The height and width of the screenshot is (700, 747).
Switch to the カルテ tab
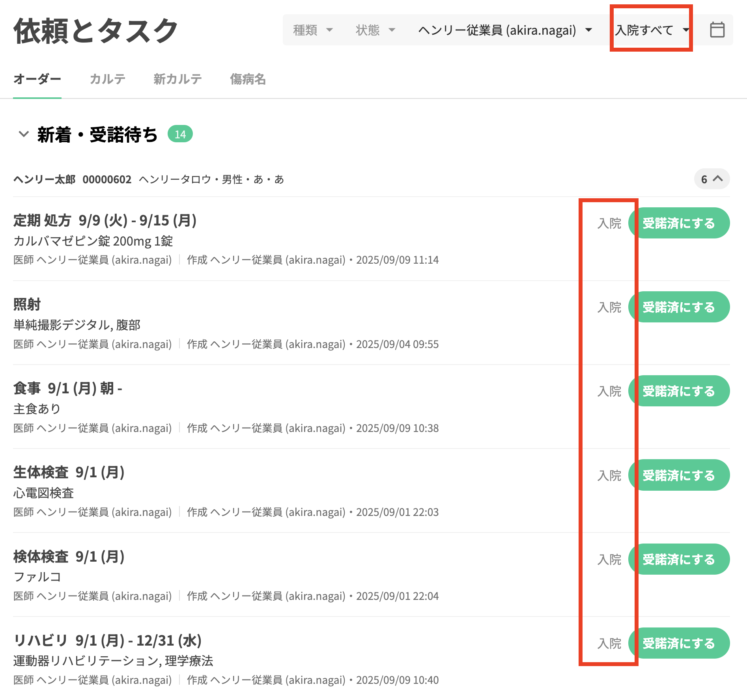pyautogui.click(x=107, y=79)
